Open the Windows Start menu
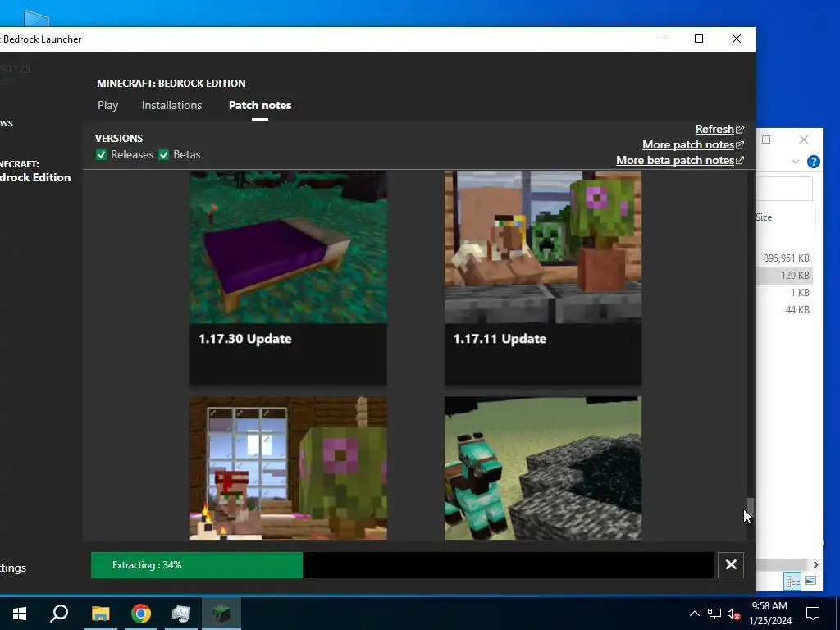Screen dimensions: 840x630 click(x=20, y=614)
